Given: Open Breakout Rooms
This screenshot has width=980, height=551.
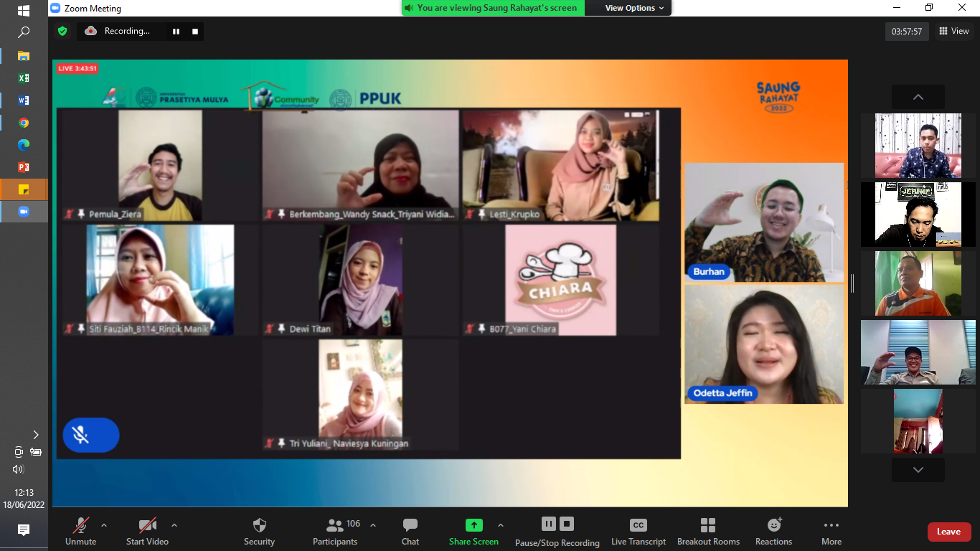Looking at the screenshot, I should pos(708,532).
